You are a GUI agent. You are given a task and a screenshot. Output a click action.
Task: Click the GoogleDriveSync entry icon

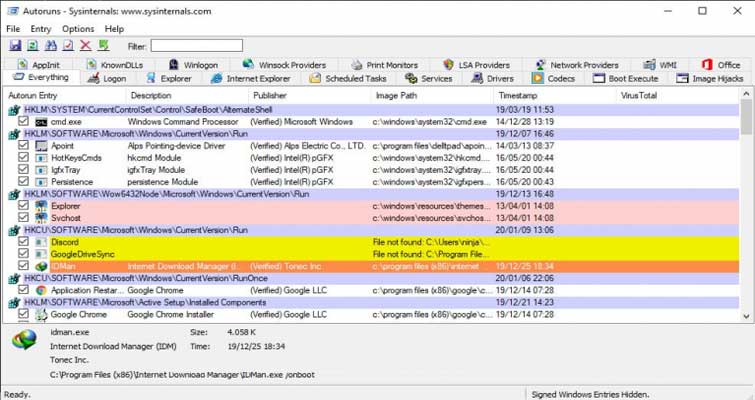(x=41, y=254)
